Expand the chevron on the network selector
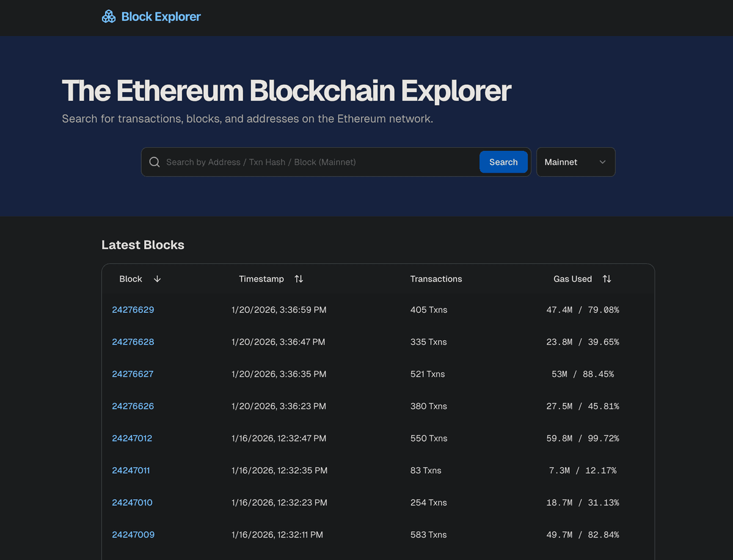 (x=602, y=162)
